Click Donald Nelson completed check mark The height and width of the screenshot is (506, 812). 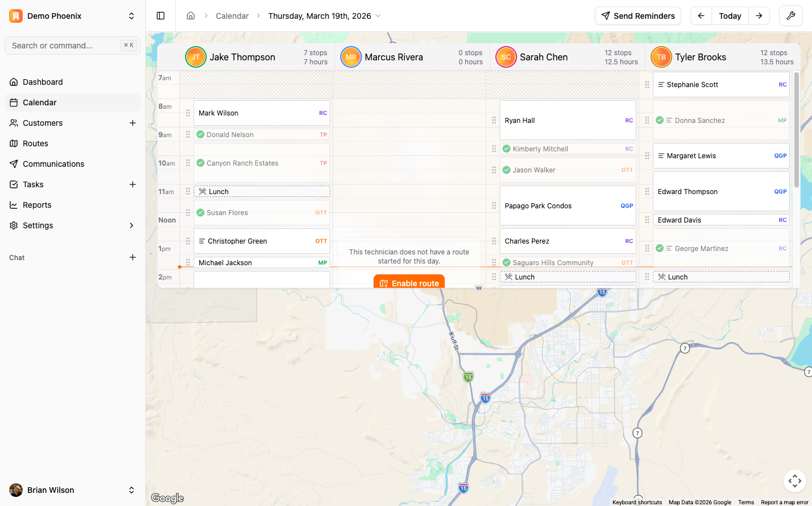pos(200,135)
